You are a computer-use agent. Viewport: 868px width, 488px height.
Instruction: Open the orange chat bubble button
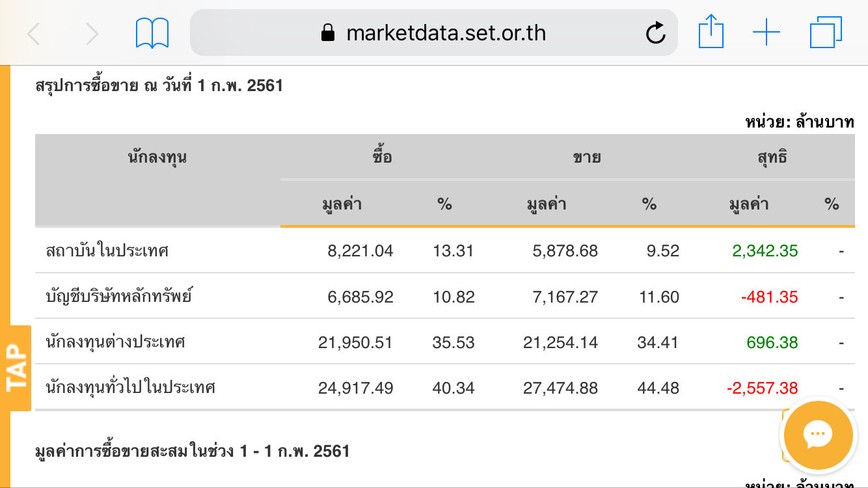(818, 435)
